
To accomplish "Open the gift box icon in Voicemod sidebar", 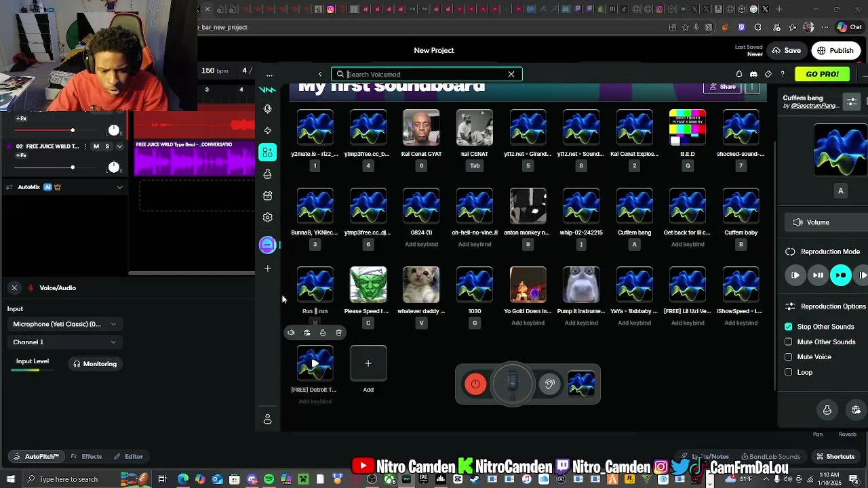I will click(x=268, y=196).
